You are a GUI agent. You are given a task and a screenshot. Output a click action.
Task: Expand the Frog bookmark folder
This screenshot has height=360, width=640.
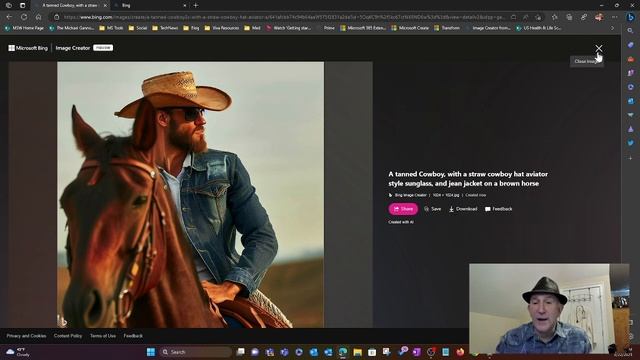pos(191,28)
